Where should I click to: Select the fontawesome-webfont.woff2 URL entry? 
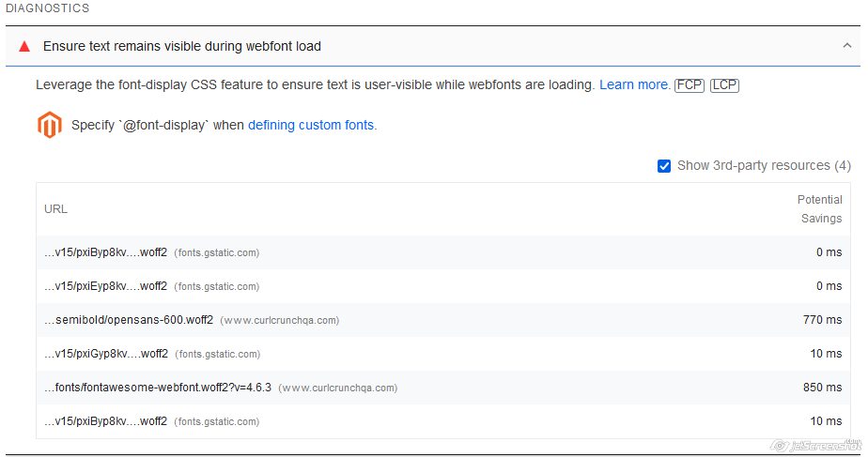tap(158, 388)
